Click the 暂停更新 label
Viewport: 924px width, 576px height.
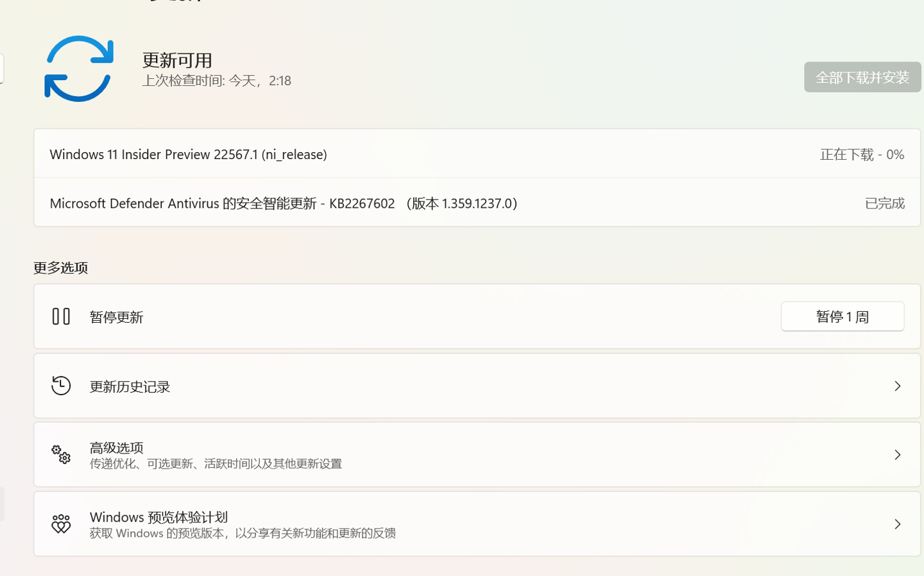coord(116,317)
